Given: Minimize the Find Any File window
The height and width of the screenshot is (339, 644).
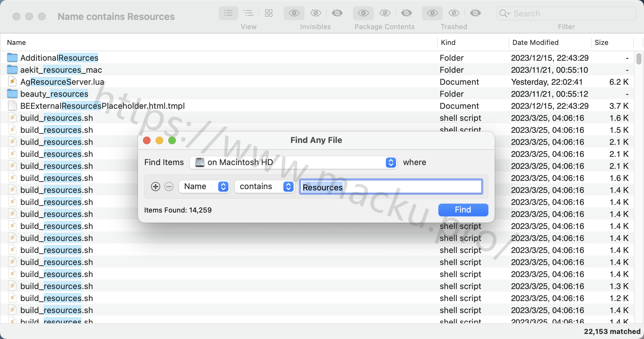Looking at the screenshot, I should click(x=159, y=140).
